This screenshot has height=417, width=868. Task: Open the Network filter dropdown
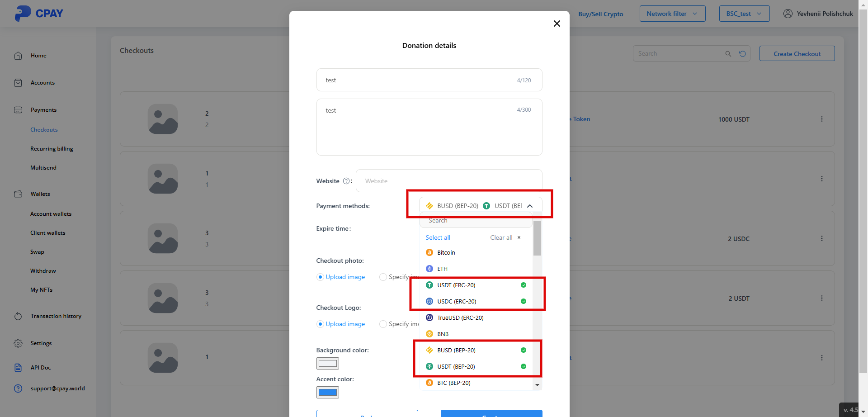click(672, 14)
